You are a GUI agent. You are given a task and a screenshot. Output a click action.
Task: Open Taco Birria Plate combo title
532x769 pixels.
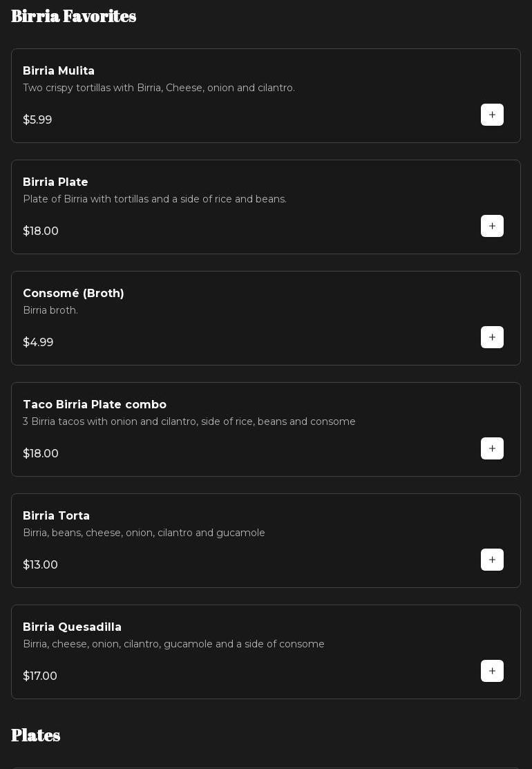pyautogui.click(x=95, y=405)
